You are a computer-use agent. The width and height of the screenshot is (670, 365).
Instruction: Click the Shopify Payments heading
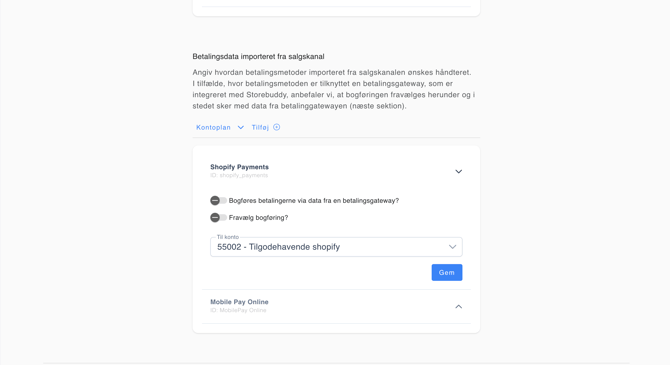239,167
